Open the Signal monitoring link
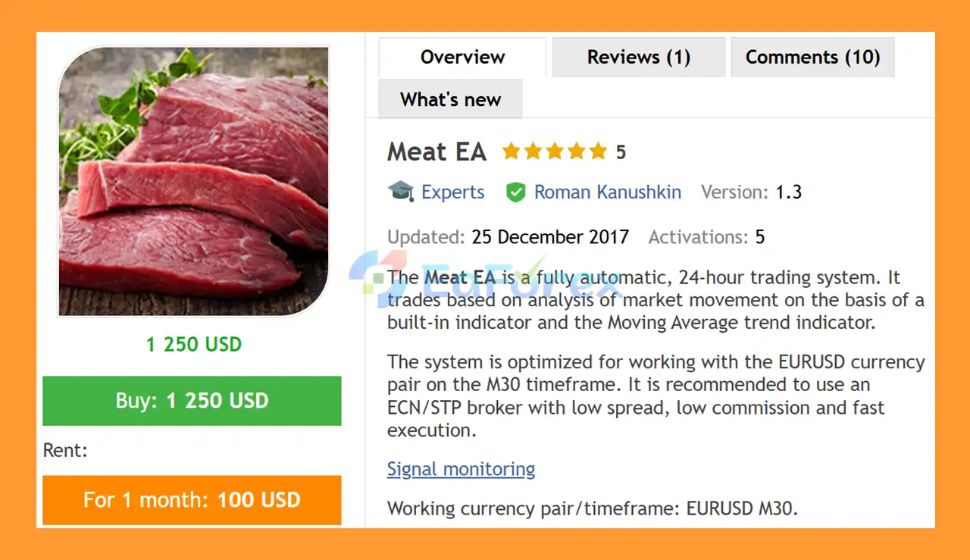Image resolution: width=970 pixels, height=560 pixels. 461,469
